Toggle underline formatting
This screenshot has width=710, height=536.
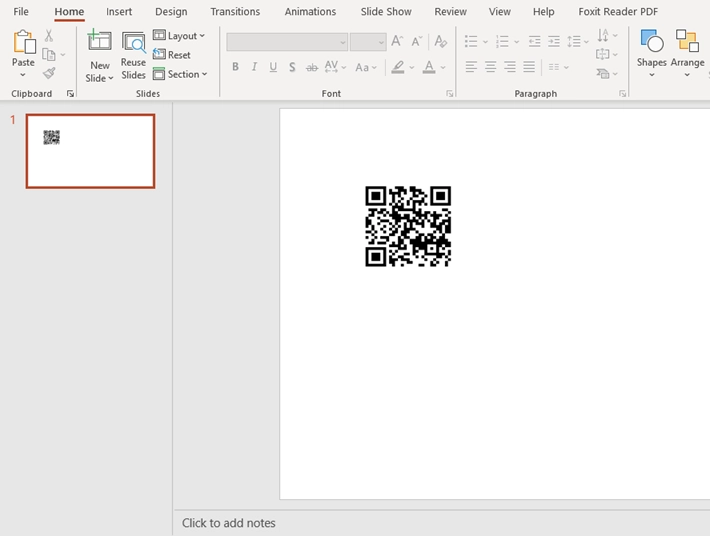click(x=273, y=67)
